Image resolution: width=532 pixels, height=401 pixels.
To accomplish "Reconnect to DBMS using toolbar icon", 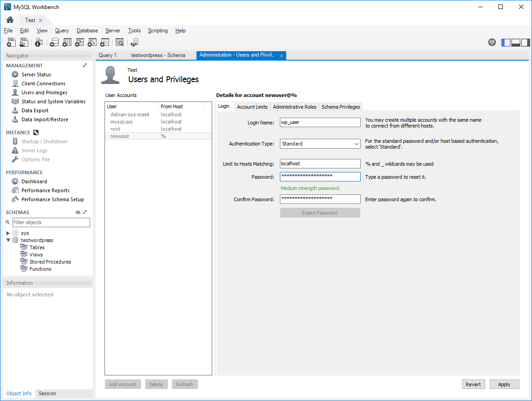I will (x=135, y=42).
